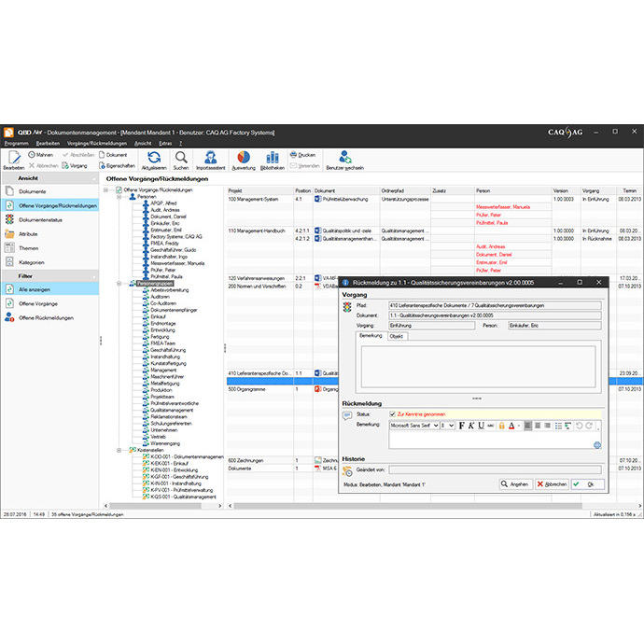
Task: Select tree item Factory Systems, CAQ AG
Action: tap(175, 236)
